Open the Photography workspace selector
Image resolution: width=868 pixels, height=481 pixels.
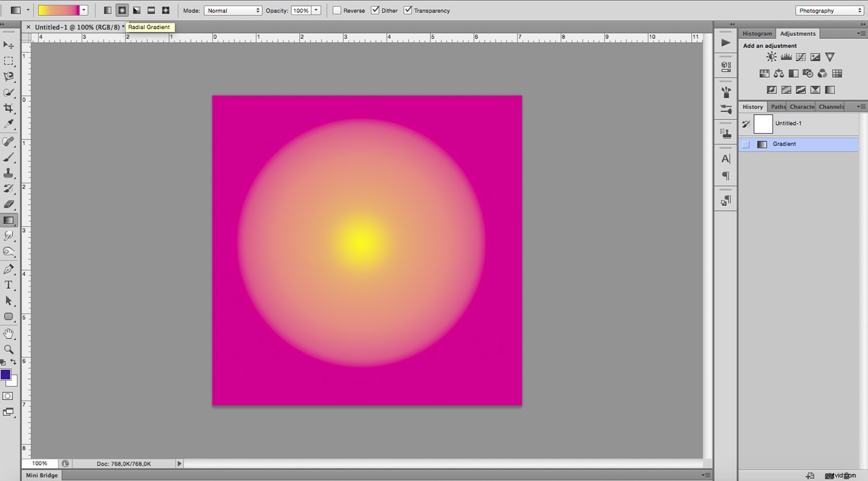pos(829,10)
